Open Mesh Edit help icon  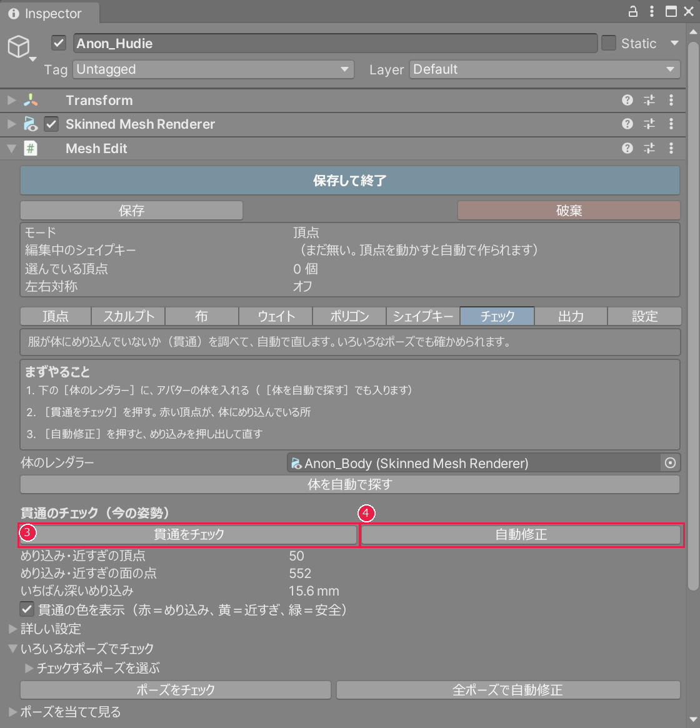[x=627, y=148]
